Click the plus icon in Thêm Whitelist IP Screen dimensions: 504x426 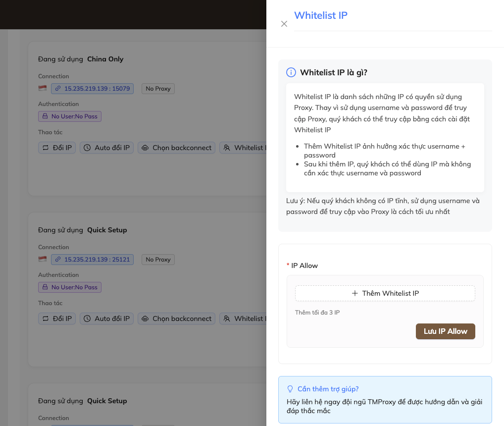[x=354, y=293]
